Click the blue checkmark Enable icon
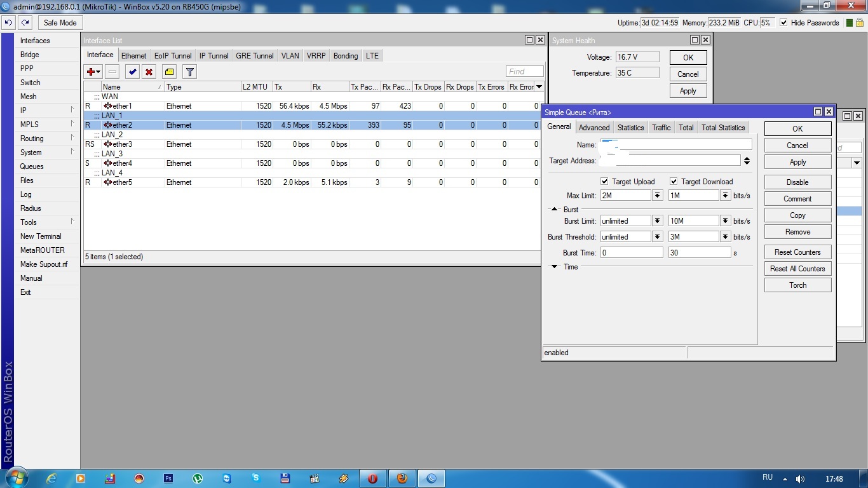 point(132,72)
